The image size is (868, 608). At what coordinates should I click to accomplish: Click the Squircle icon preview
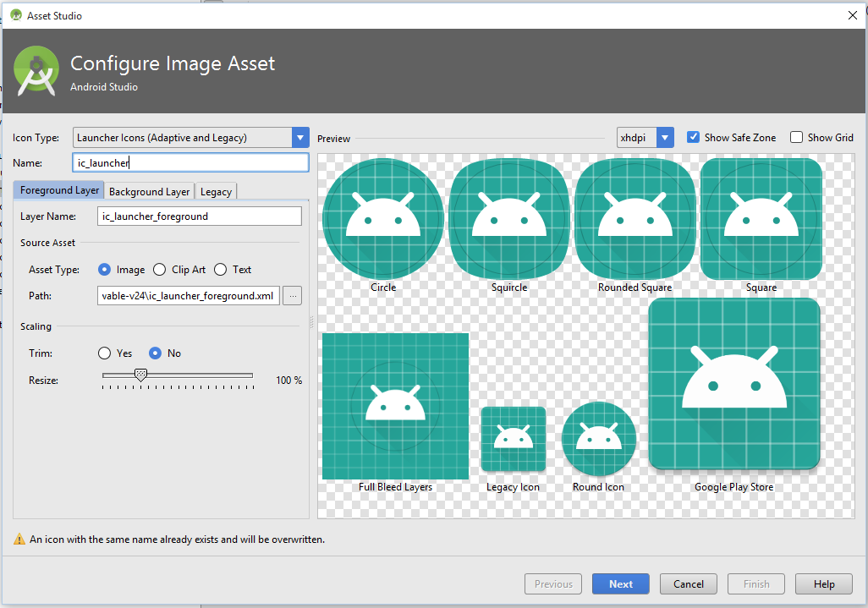pos(509,218)
